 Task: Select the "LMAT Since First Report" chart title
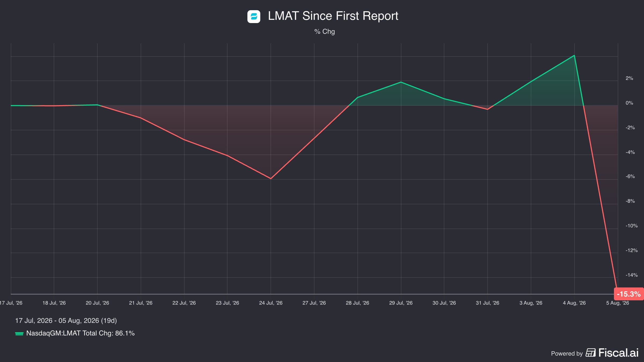[333, 16]
